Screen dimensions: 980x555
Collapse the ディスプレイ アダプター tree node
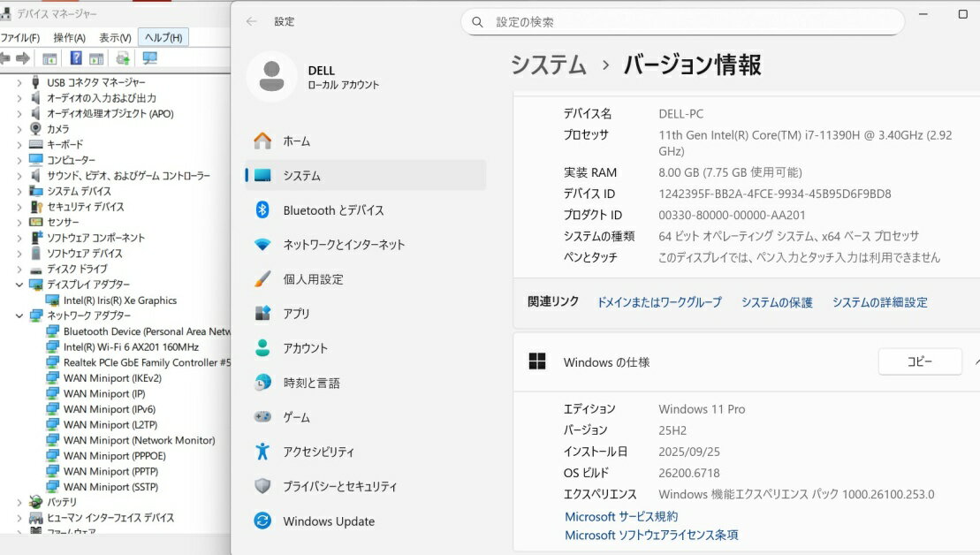19,285
